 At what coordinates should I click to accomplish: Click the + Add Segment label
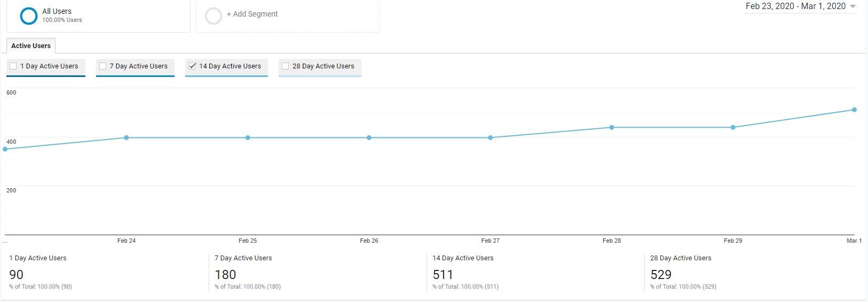[x=252, y=14]
